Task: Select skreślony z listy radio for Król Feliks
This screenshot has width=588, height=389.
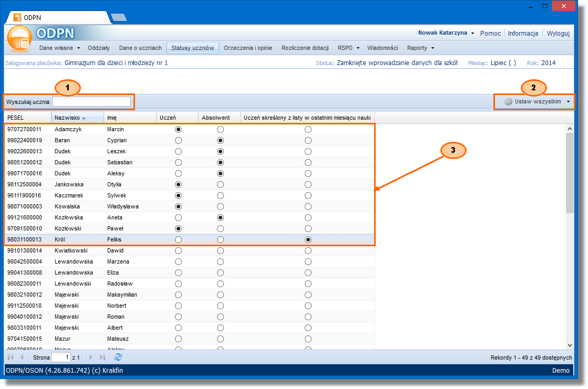Action: tap(308, 239)
